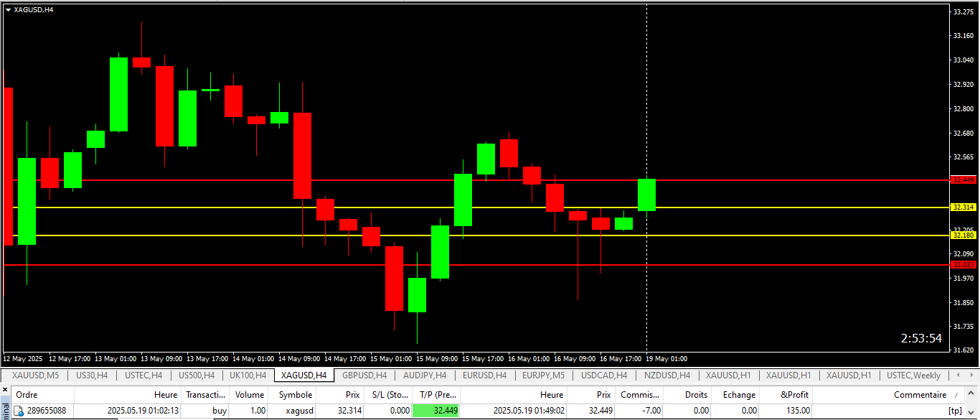Open the USTEC,H4 chart tab
980x420 pixels.
tap(143, 375)
